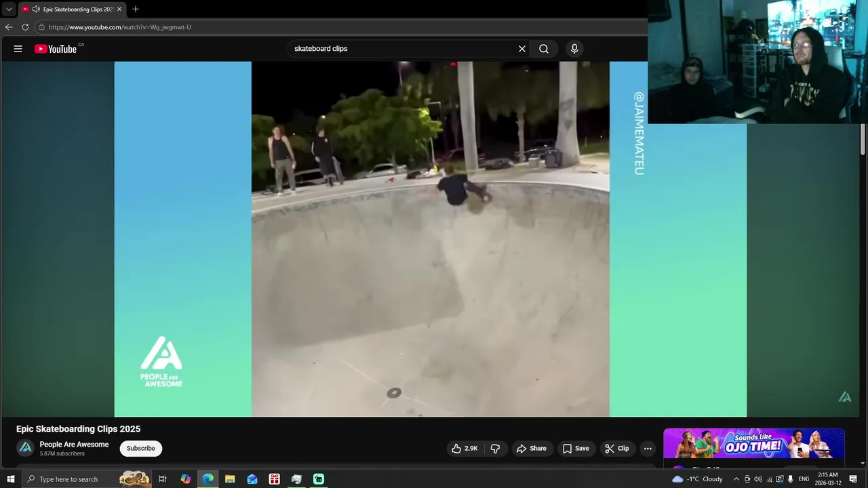Open Task View from the taskbar
The image size is (868, 488).
tap(163, 479)
